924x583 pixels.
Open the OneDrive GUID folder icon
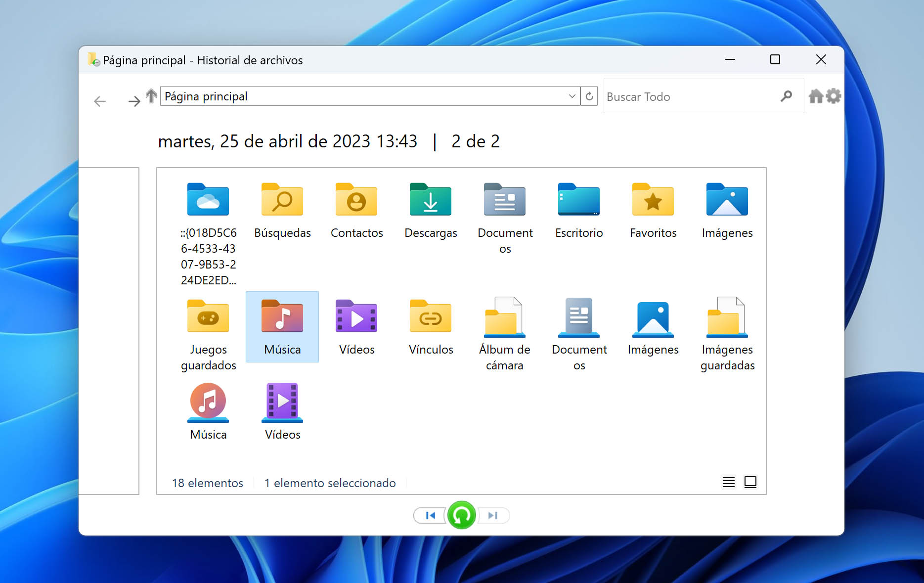208,200
